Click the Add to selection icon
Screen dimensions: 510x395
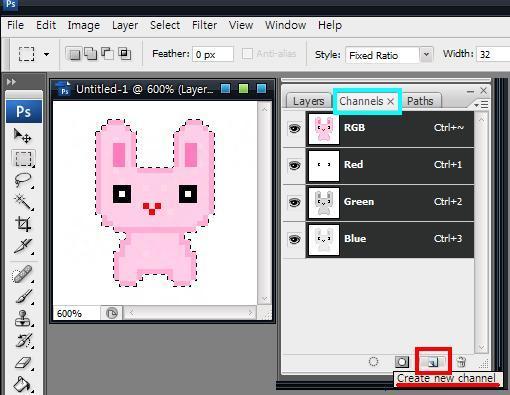tap(91, 54)
